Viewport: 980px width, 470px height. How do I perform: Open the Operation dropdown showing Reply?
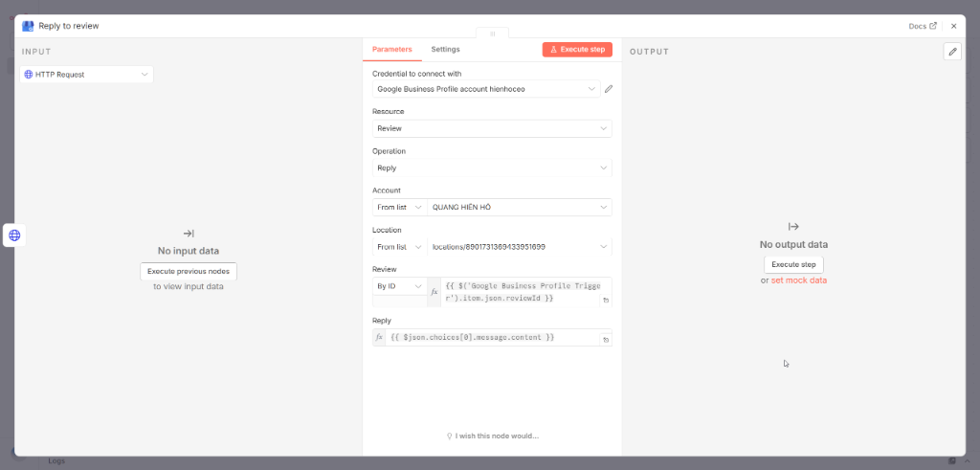click(x=492, y=168)
